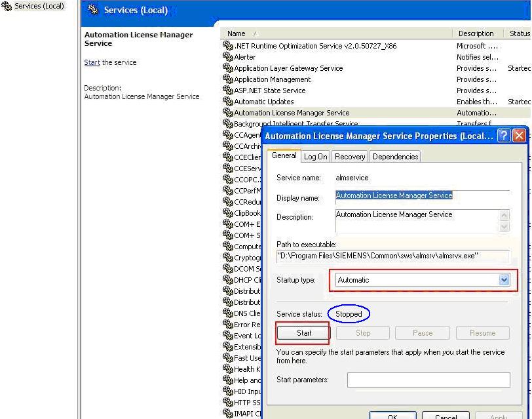Image resolution: width=532 pixels, height=419 pixels.
Task: Click the ASP.NET State Service icon
Action: coord(227,90)
